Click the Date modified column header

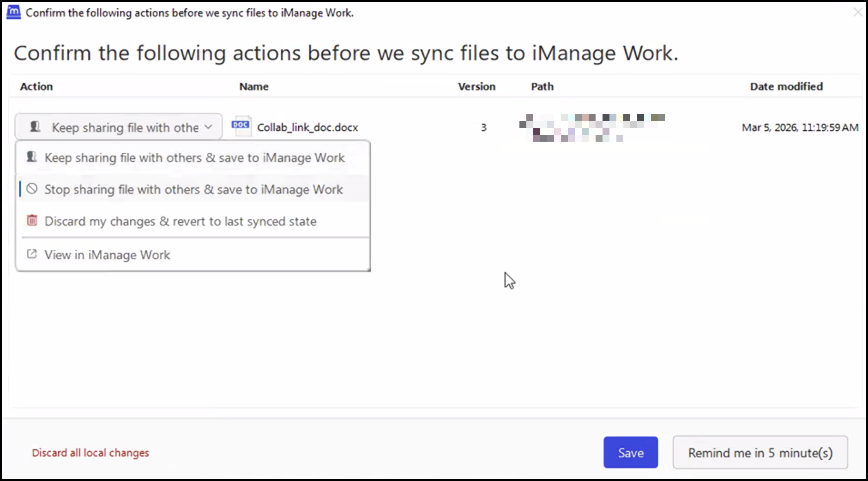click(786, 86)
